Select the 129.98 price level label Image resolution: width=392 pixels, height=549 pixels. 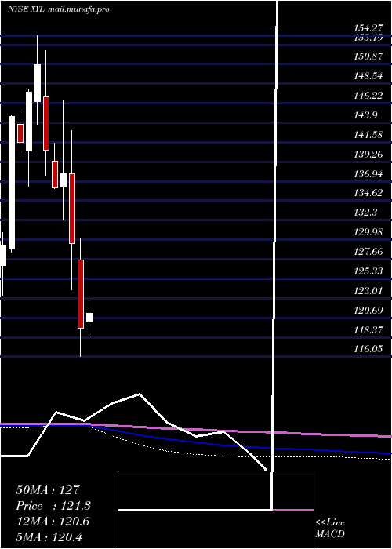click(x=368, y=232)
